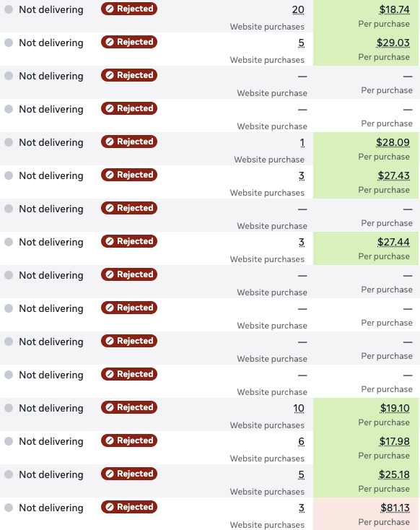Select the Rejected badge in $27.44 row
Screen dimensions: 420x530
128,241
